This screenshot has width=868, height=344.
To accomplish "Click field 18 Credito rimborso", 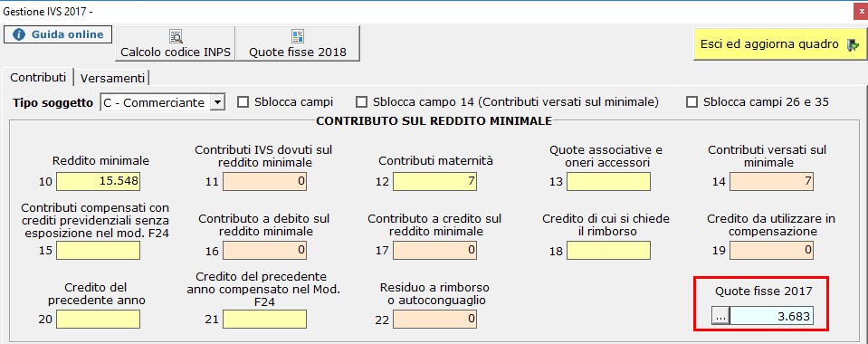I will 609,251.
